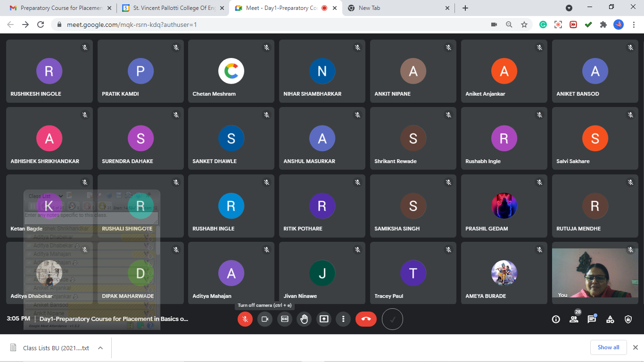Click Show all downloads button
Image resolution: width=644 pixels, height=362 pixels.
(608, 347)
